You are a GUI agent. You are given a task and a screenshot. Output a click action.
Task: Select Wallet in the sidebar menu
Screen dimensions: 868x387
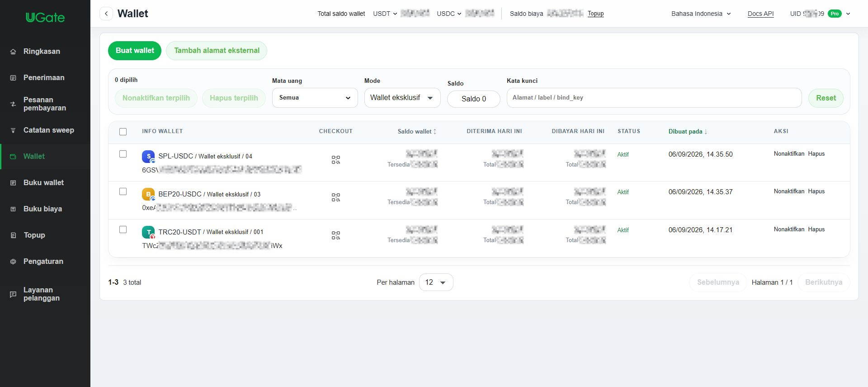tap(45, 157)
